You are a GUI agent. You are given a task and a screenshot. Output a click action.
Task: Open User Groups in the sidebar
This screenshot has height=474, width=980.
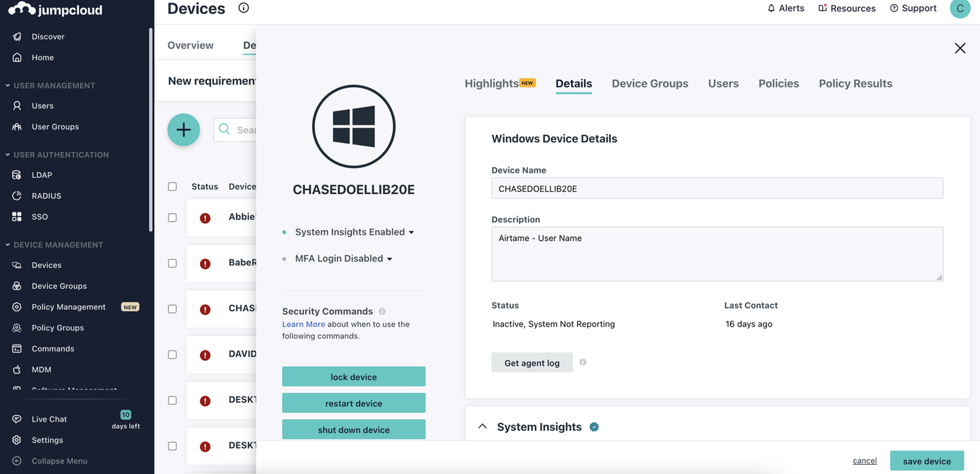(55, 127)
